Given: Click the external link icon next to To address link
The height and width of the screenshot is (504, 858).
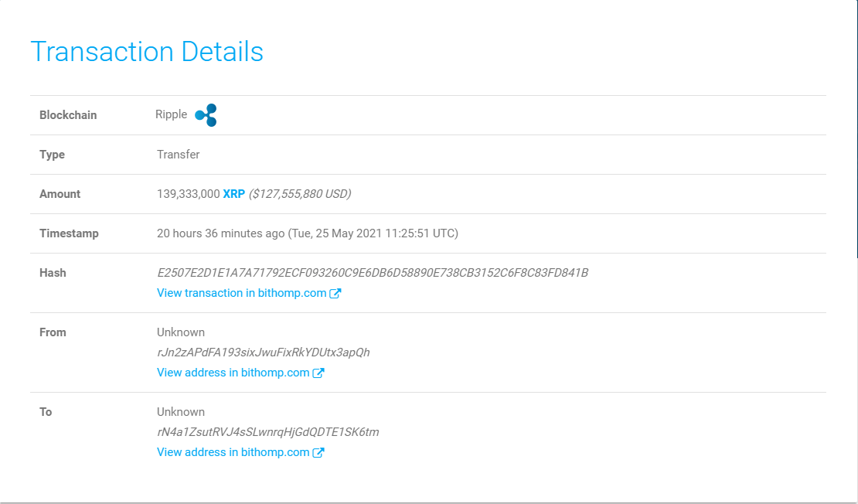Looking at the screenshot, I should tap(319, 451).
